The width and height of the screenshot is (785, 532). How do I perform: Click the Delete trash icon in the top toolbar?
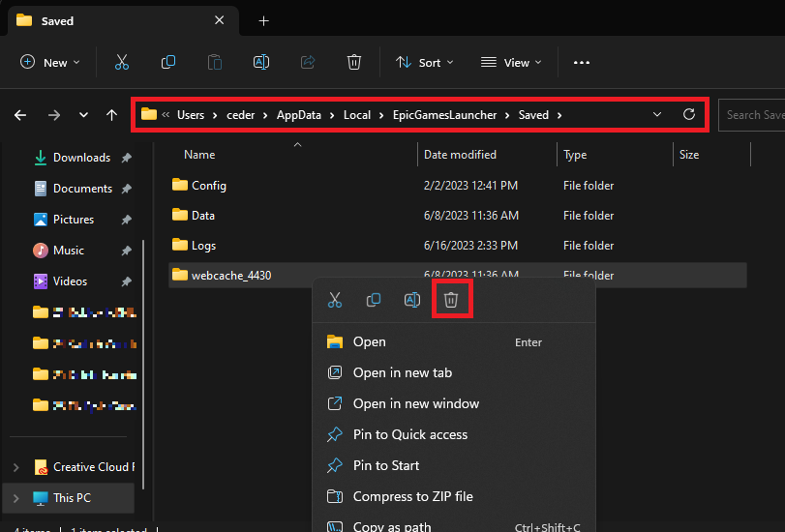[x=353, y=62]
